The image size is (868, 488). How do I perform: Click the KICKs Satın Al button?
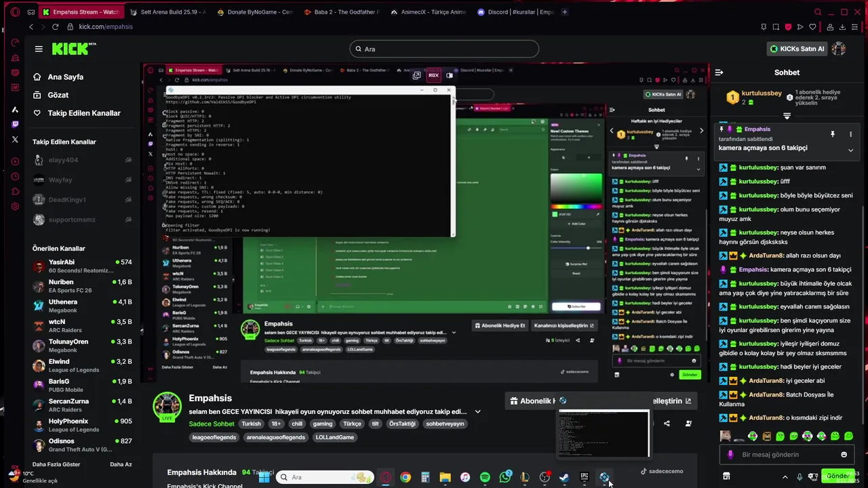797,49
